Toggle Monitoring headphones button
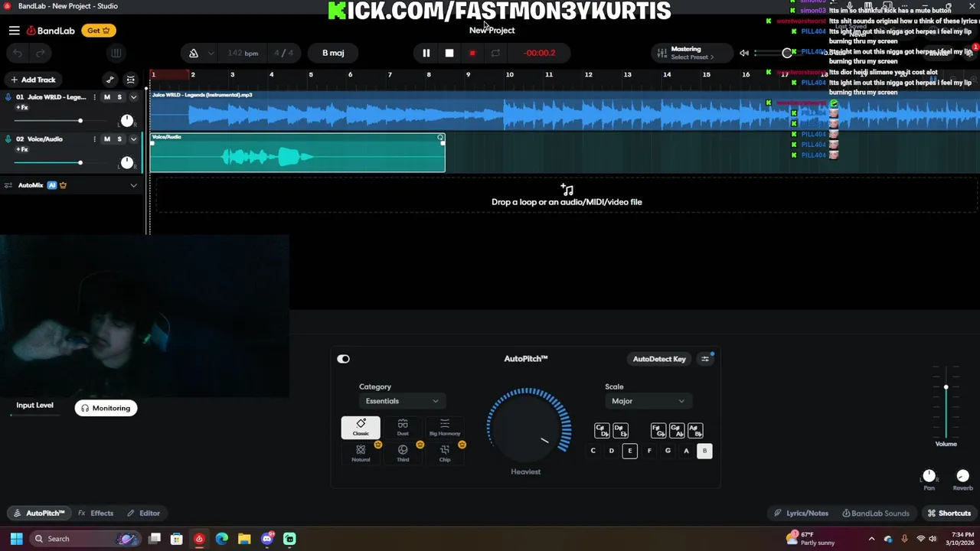980x551 pixels. click(x=106, y=408)
